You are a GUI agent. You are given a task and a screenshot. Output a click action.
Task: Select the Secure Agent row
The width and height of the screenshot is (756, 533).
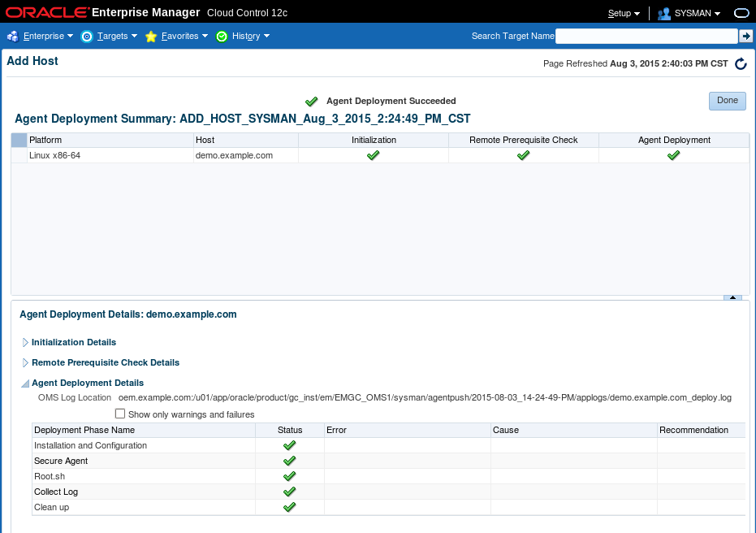[x=389, y=461]
